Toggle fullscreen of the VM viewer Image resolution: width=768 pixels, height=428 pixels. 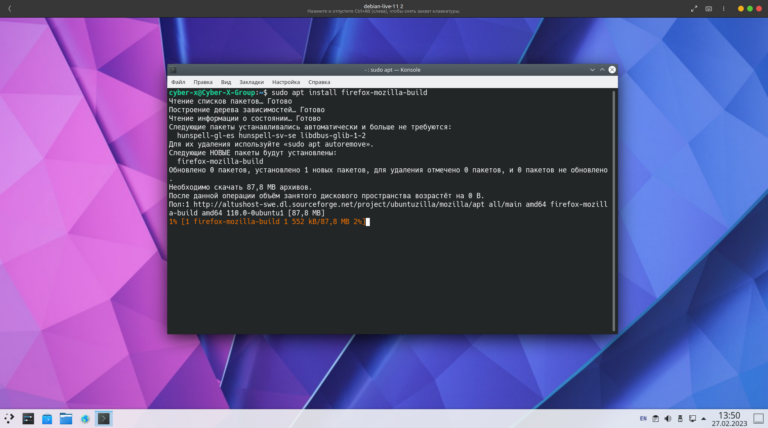tap(694, 8)
